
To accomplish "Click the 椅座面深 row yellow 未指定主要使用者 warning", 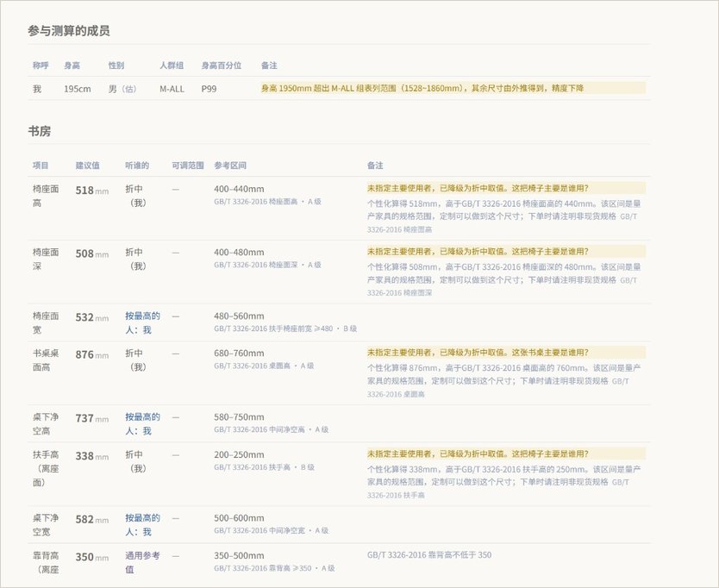I will tap(506, 252).
